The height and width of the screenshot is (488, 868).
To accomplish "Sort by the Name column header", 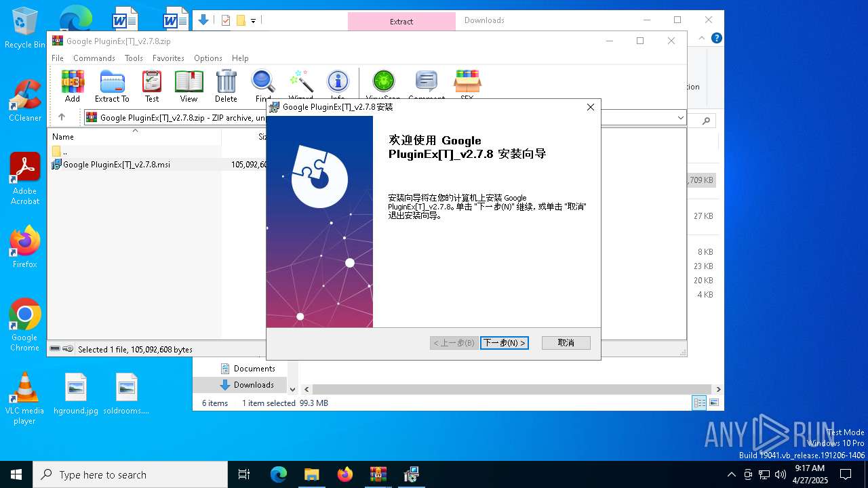I will [x=136, y=137].
